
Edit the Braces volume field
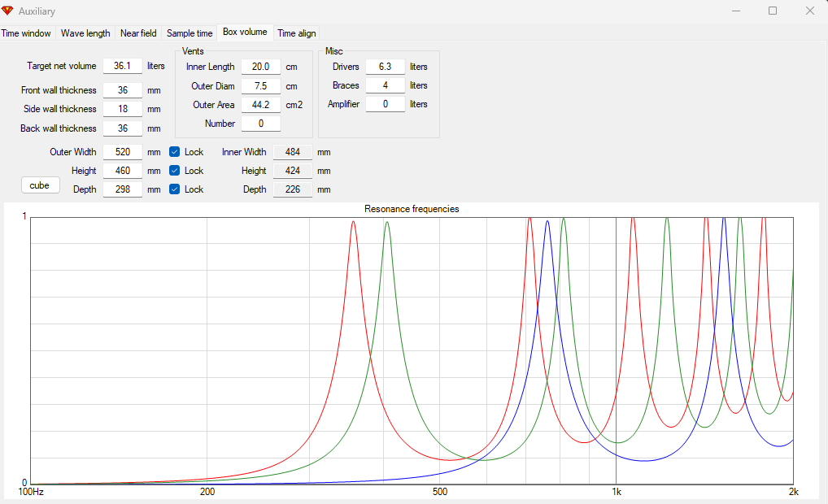tap(385, 85)
